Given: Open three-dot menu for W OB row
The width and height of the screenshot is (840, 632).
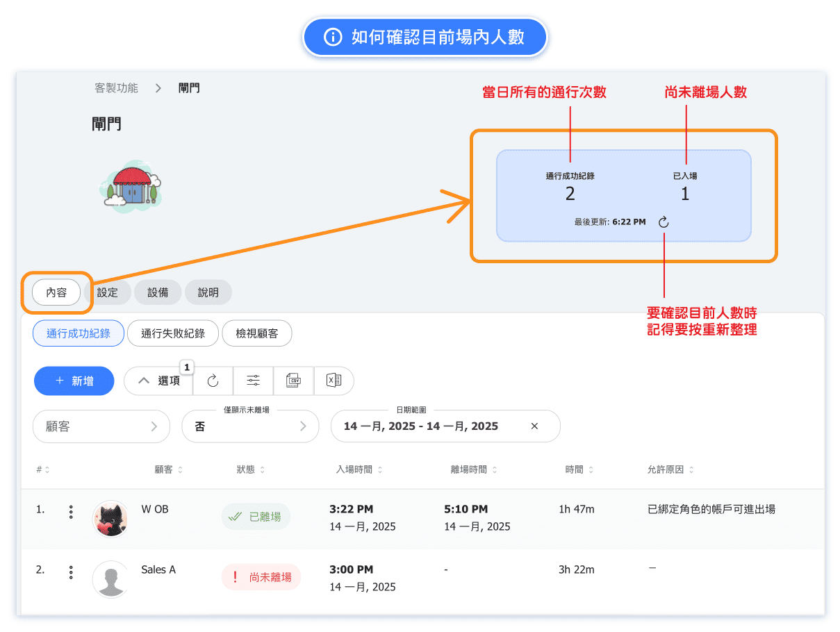Looking at the screenshot, I should click(x=71, y=513).
